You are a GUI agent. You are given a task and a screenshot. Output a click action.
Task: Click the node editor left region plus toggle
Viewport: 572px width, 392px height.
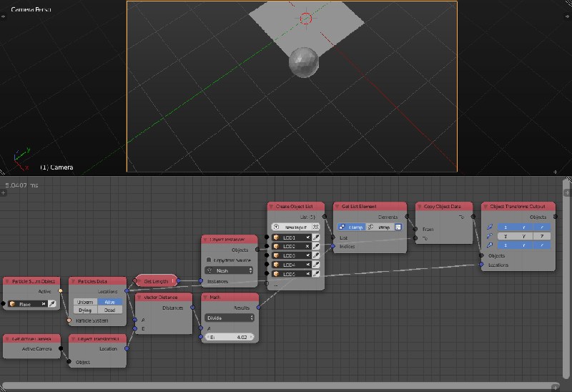4,192
